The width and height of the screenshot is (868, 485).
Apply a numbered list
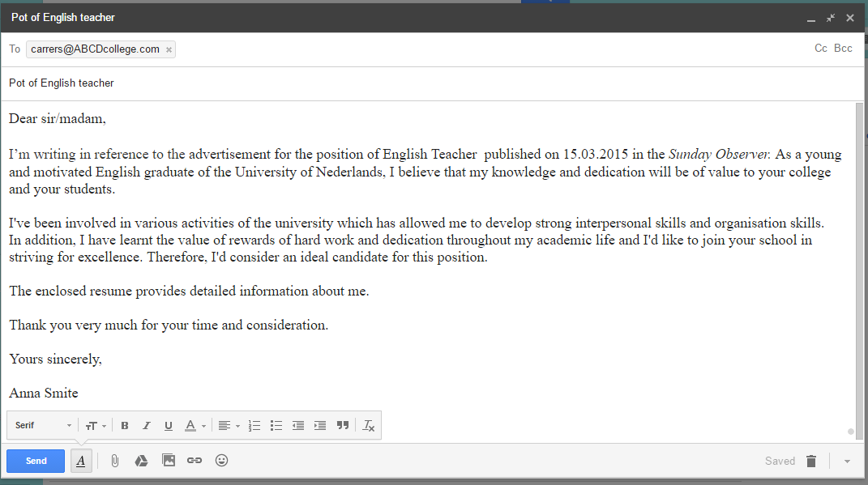point(254,425)
